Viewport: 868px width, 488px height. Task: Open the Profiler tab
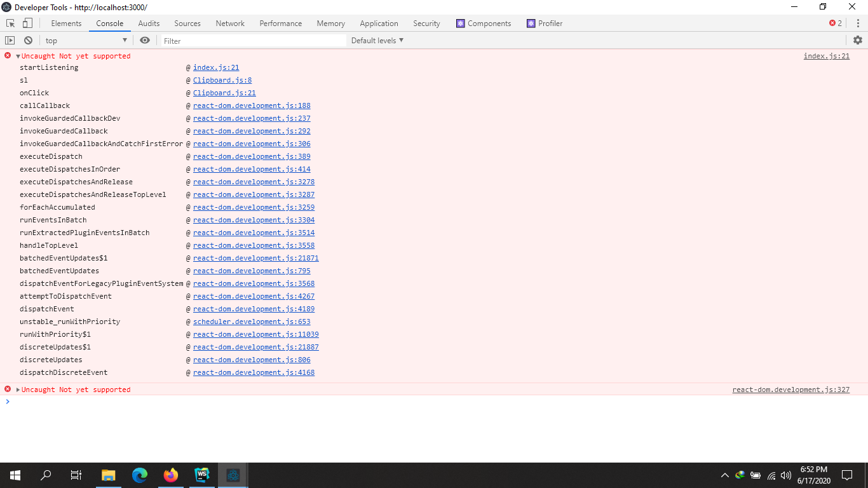click(545, 24)
